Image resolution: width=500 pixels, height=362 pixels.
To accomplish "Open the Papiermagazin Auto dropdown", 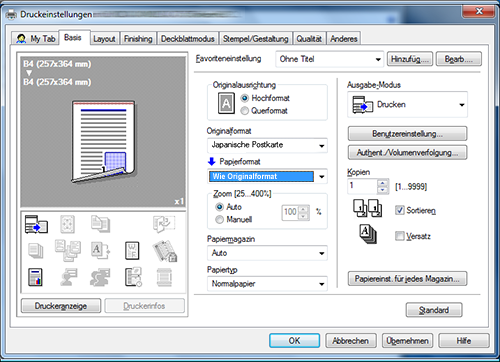I will [267, 253].
